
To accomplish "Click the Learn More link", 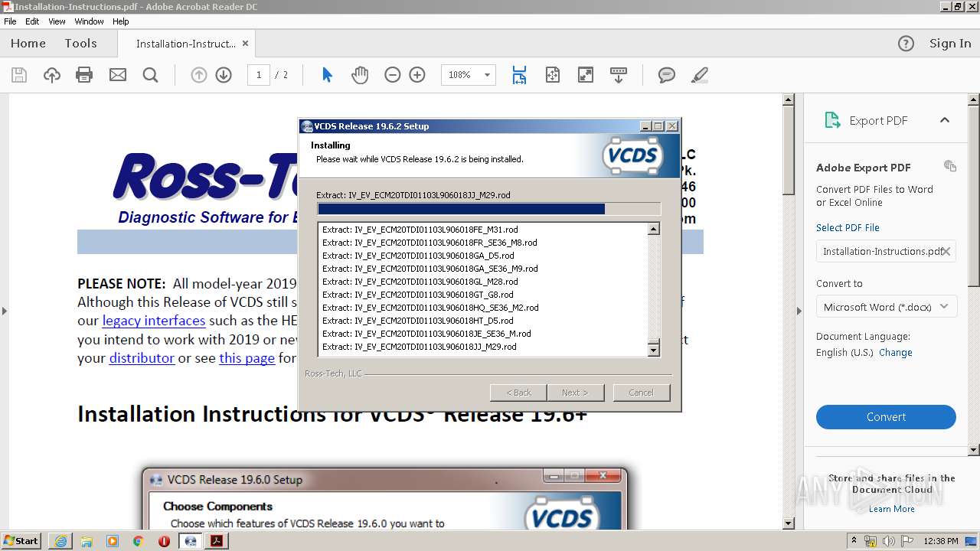I will pos(891,509).
